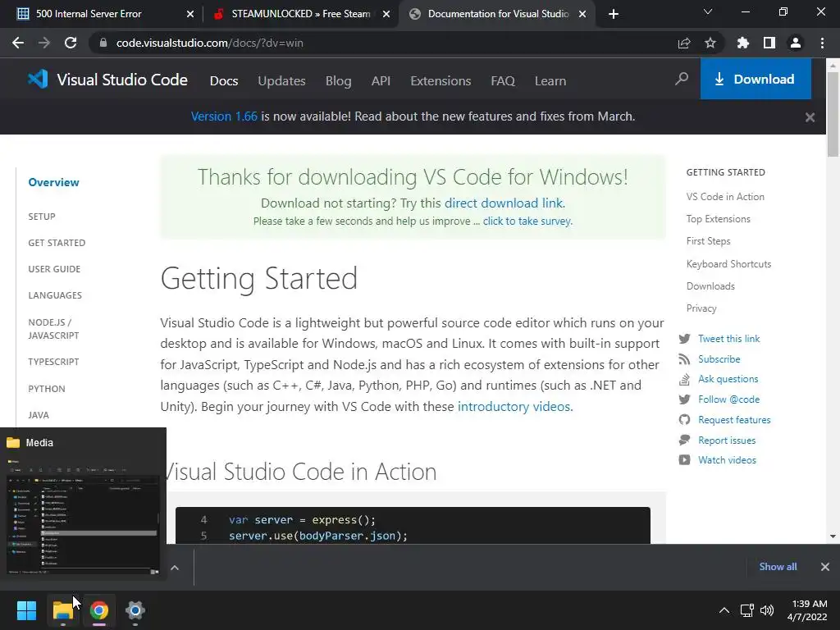Viewport: 840px width, 630px height.
Task: Click Subscribe RSS link
Action: [x=719, y=359]
